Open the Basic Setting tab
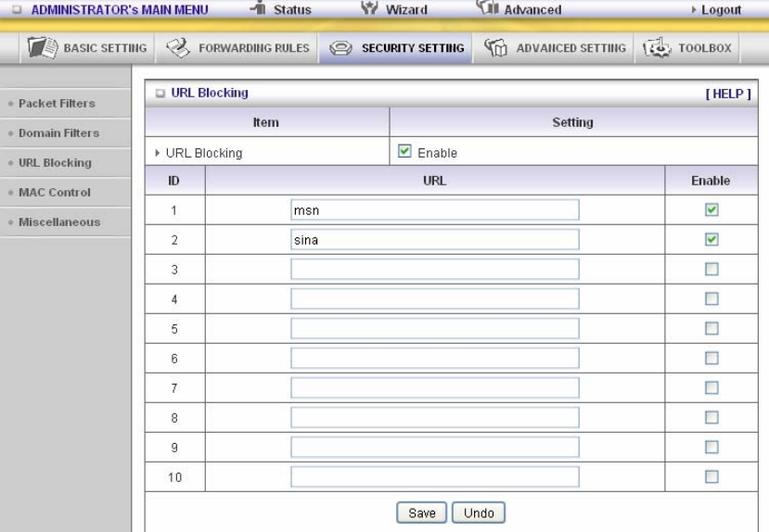769x532 pixels. [87, 48]
